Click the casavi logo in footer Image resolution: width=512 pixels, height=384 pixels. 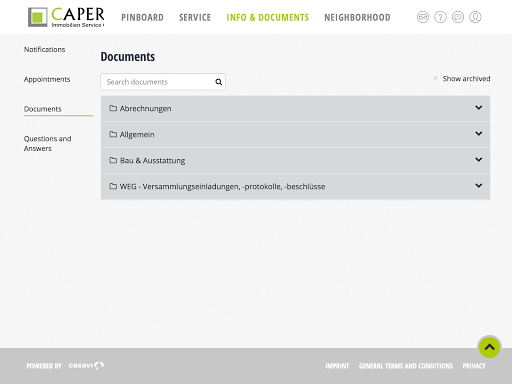86,366
